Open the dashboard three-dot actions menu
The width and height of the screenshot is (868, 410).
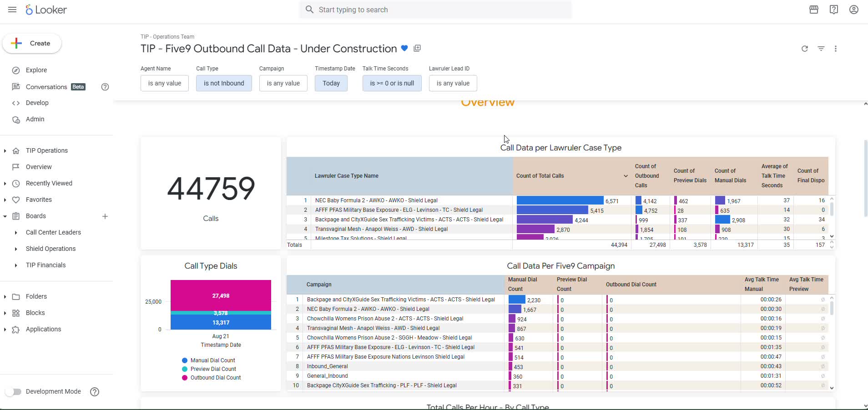pos(835,49)
